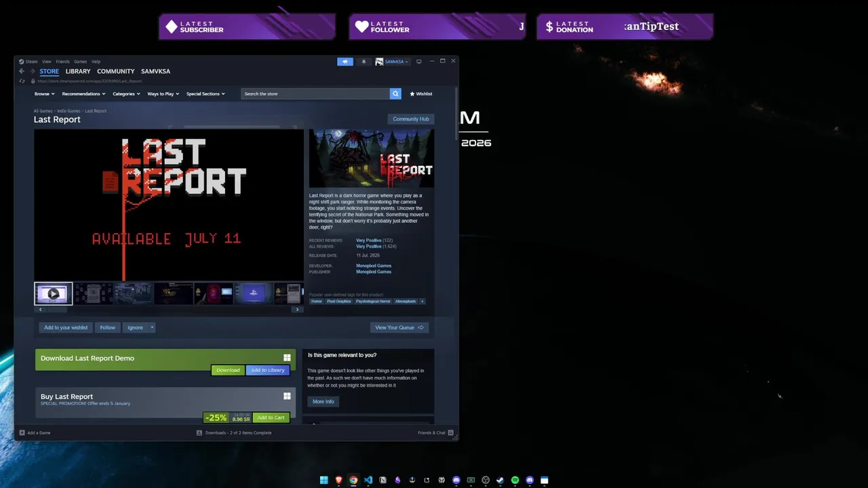Click View Your Queue button
The image size is (868, 488).
point(399,327)
